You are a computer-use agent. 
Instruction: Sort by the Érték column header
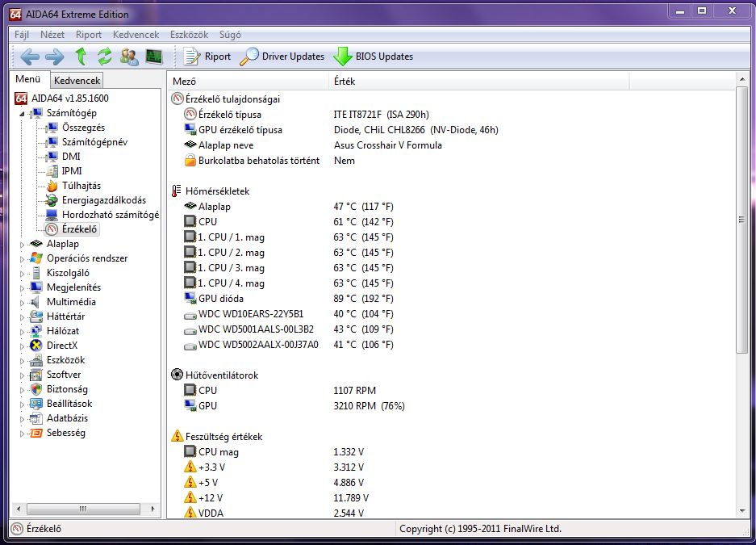tap(478, 82)
